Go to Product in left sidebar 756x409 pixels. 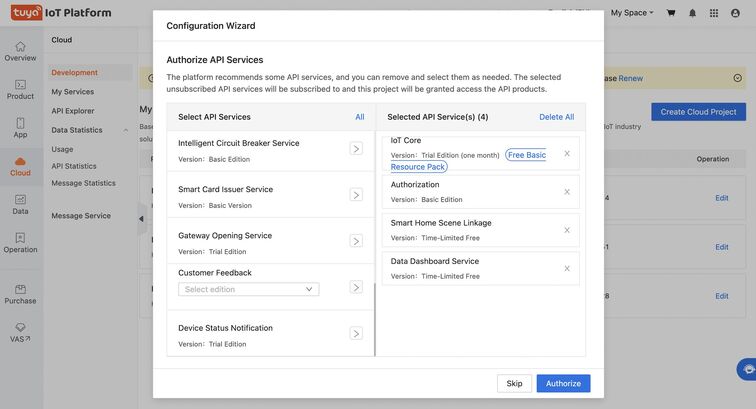click(x=20, y=89)
